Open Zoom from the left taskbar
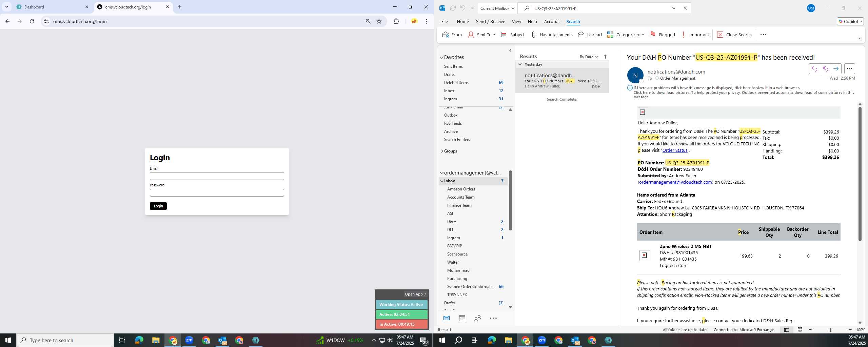868x347 pixels. 189,340
